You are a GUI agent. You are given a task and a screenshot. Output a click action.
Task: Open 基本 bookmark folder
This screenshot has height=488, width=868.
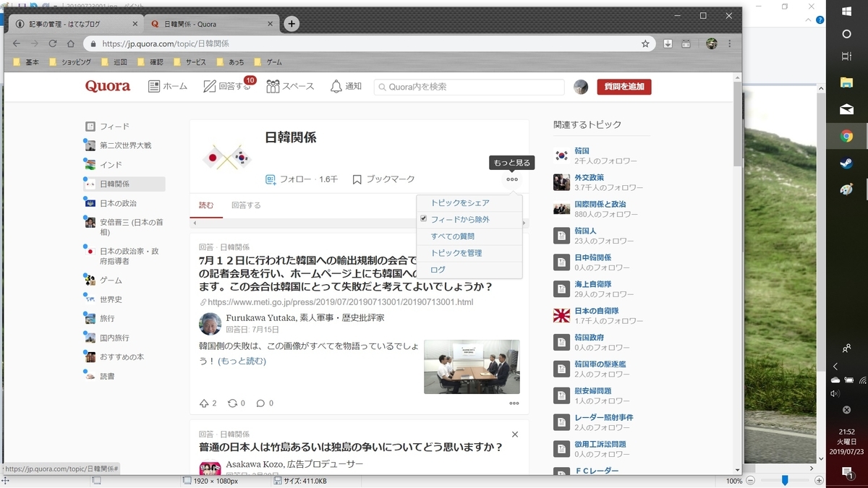[27, 62]
